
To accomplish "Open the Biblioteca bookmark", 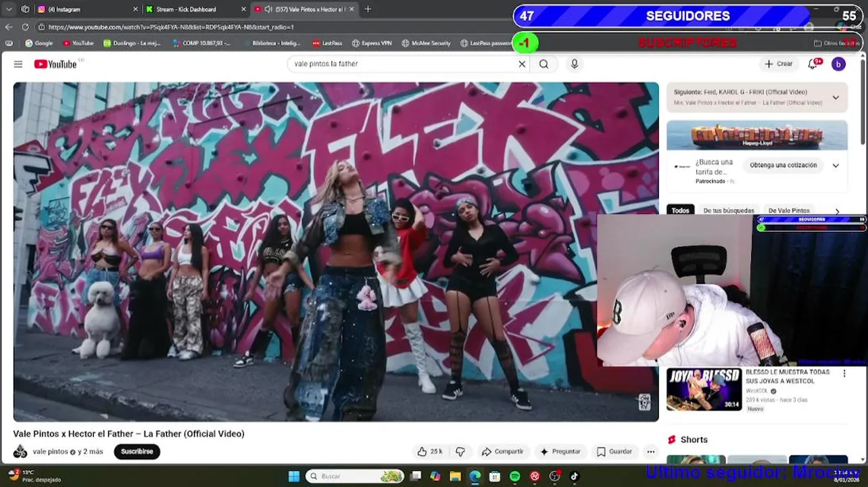I will coord(272,43).
